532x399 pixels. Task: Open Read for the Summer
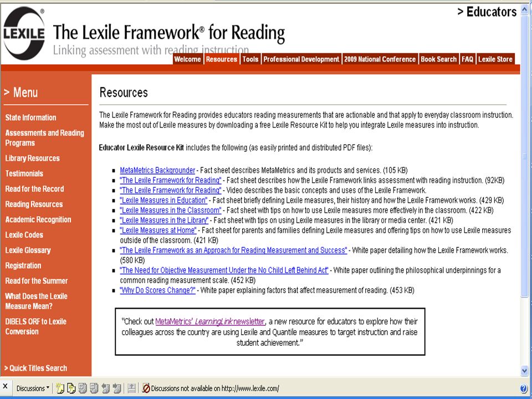tap(37, 281)
